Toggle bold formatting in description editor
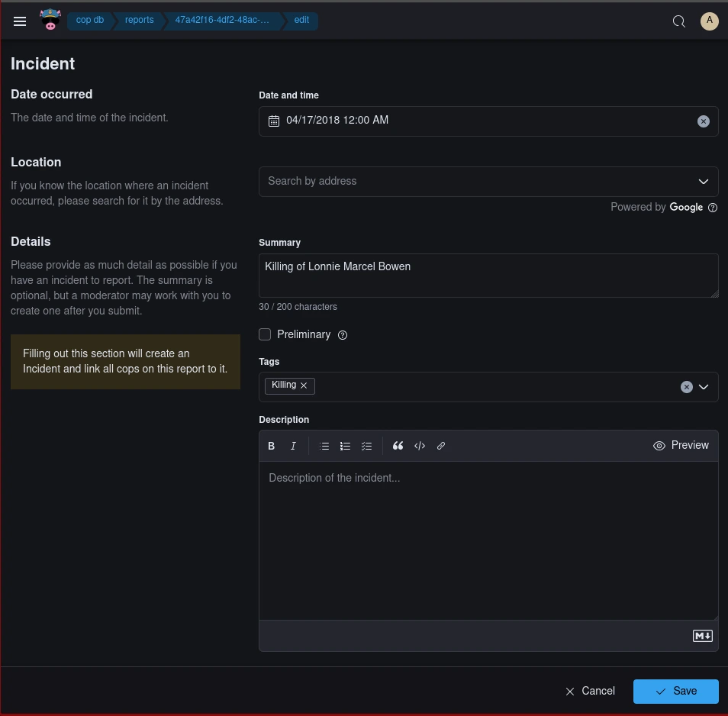Image resolution: width=728 pixels, height=716 pixels. 271,446
